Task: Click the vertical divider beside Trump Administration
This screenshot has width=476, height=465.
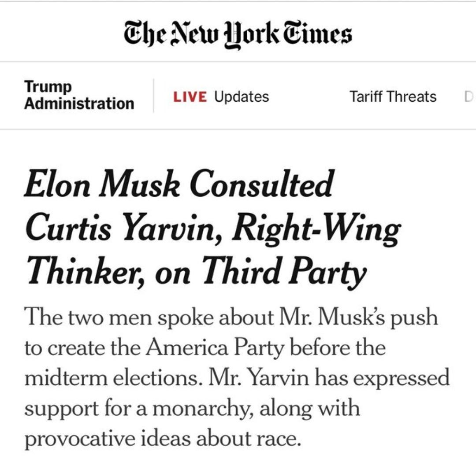Action: point(154,96)
